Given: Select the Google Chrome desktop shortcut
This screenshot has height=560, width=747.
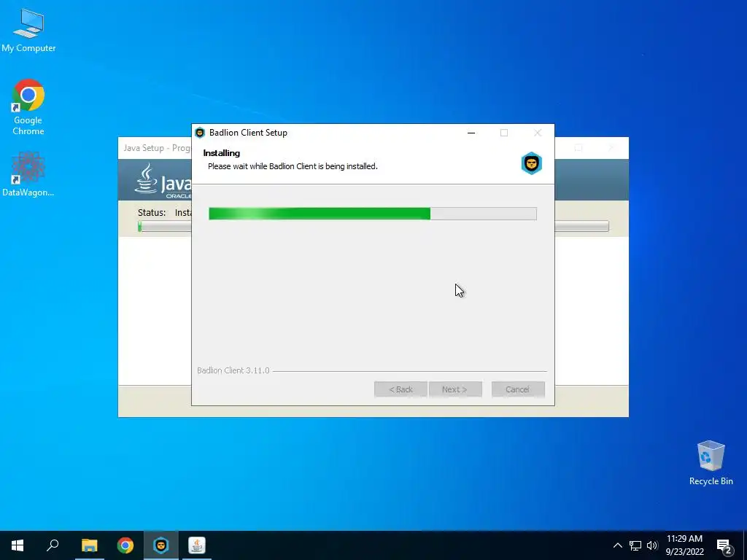Looking at the screenshot, I should click(x=28, y=107).
